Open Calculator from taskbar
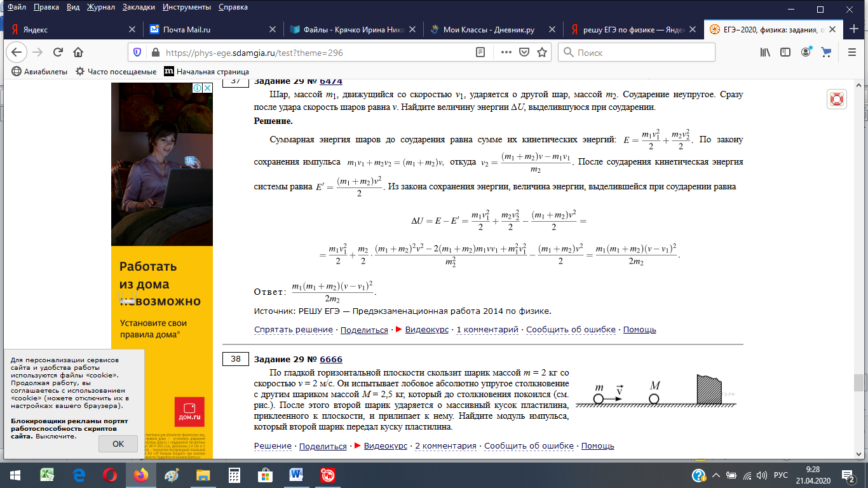The height and width of the screenshot is (488, 868). point(234,475)
